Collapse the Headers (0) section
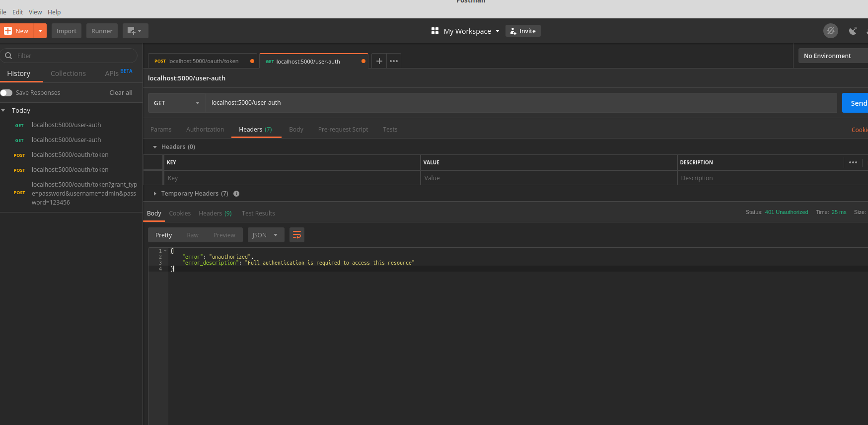This screenshot has width=868, height=425. (155, 147)
